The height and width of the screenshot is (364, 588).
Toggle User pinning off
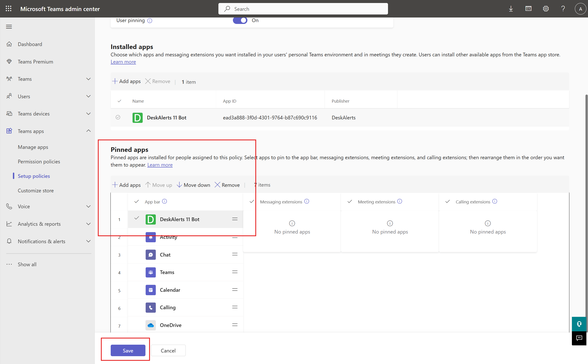point(240,20)
